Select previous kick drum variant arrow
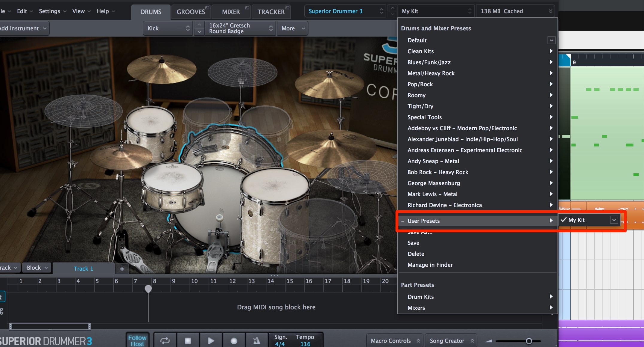 point(199,25)
